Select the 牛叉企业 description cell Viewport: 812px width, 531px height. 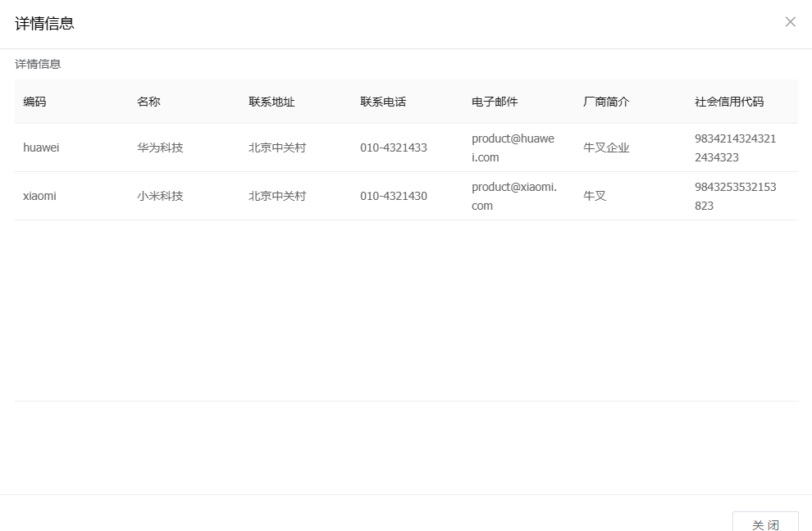coord(606,147)
